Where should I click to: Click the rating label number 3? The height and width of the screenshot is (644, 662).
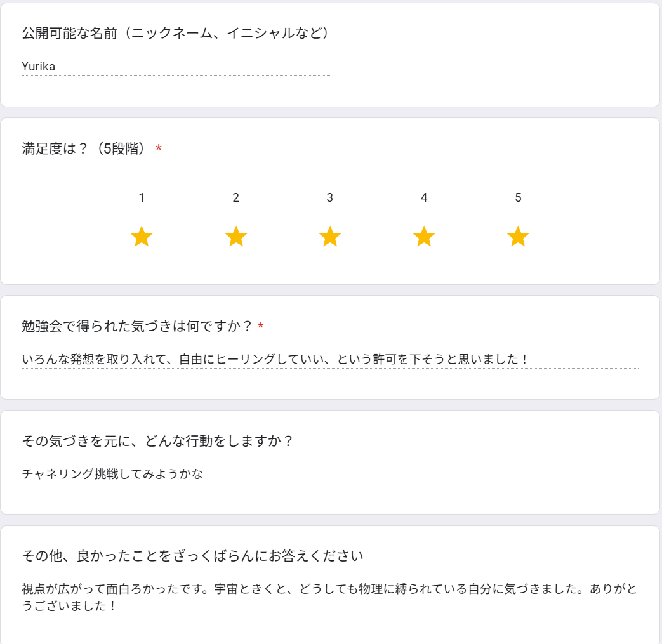tap(330, 197)
